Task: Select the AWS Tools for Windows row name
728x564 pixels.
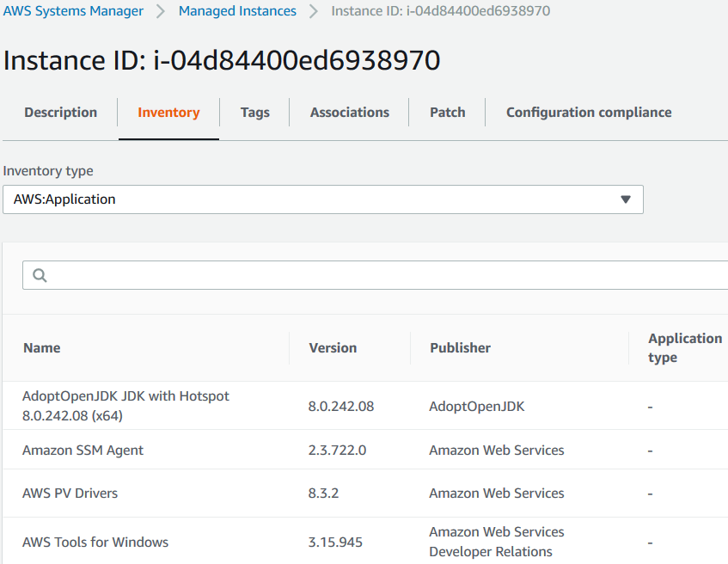Action: tap(95, 543)
